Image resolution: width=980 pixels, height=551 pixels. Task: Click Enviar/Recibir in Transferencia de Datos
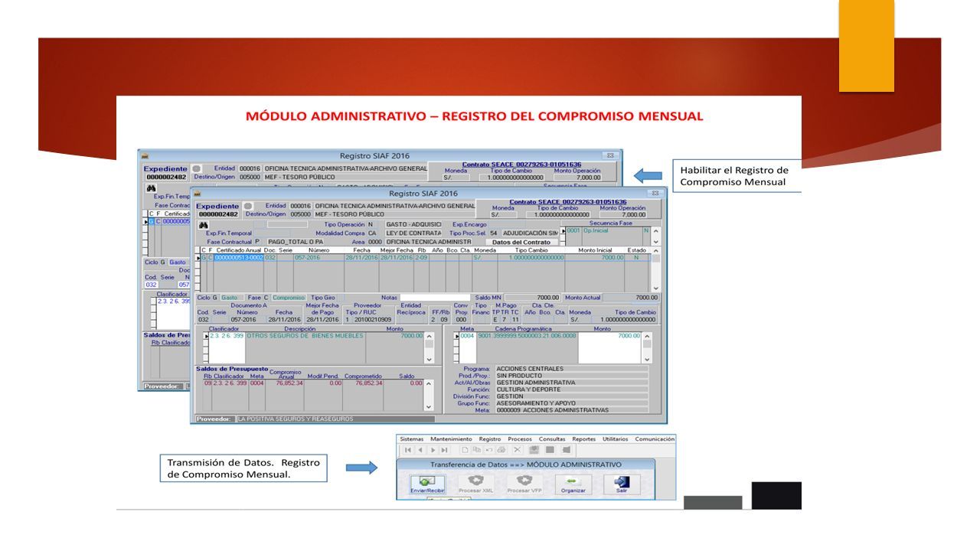click(x=427, y=484)
